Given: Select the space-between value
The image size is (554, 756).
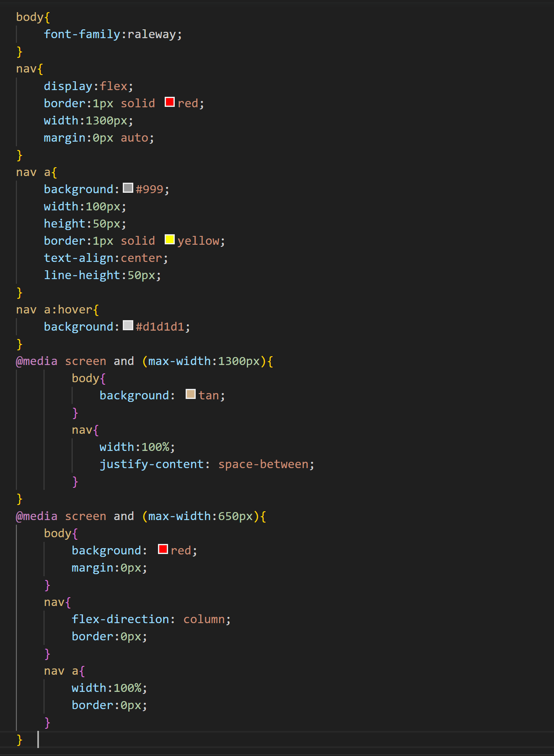Looking at the screenshot, I should click(263, 464).
